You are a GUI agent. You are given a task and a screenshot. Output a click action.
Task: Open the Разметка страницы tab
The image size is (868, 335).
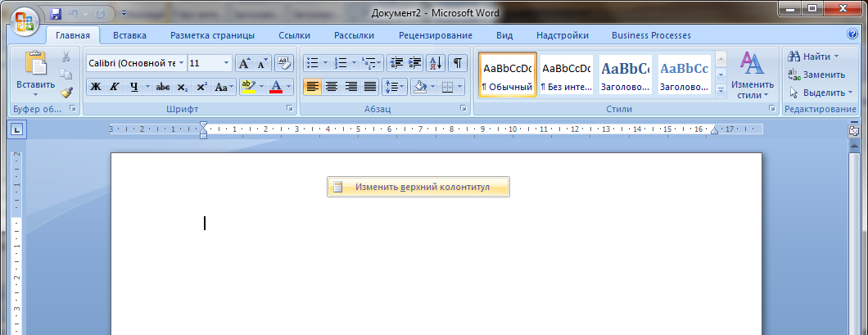point(212,35)
